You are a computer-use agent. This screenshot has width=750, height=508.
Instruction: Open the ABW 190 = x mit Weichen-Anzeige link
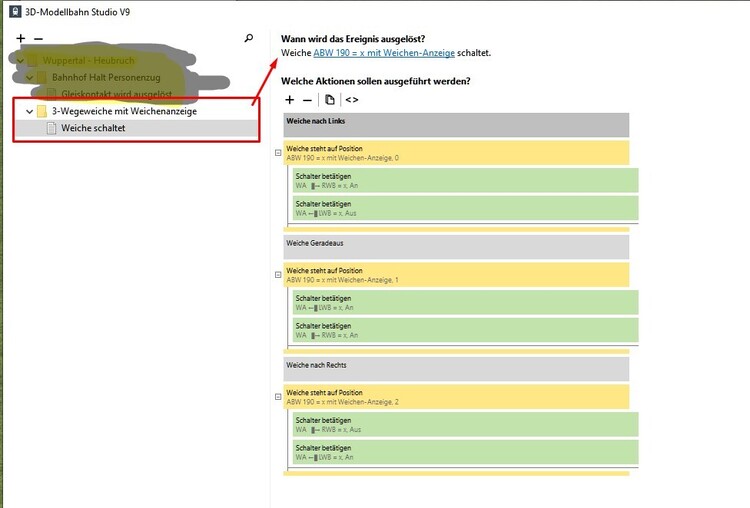coord(384,53)
